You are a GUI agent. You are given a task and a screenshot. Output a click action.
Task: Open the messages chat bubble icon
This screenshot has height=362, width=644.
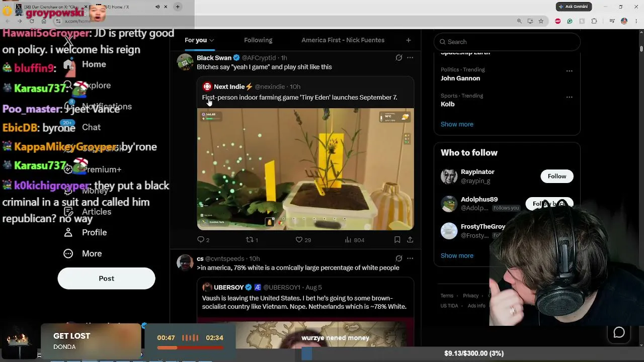(x=619, y=332)
